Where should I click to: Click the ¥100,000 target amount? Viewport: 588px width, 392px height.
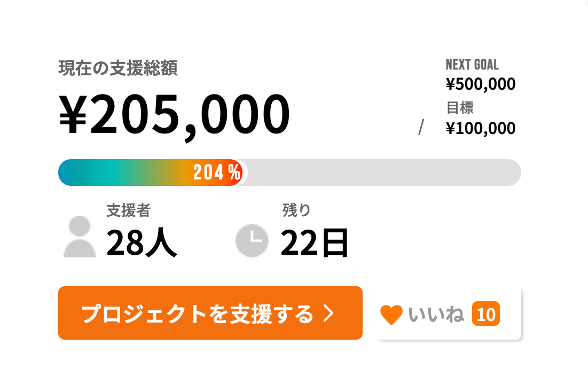(x=480, y=128)
